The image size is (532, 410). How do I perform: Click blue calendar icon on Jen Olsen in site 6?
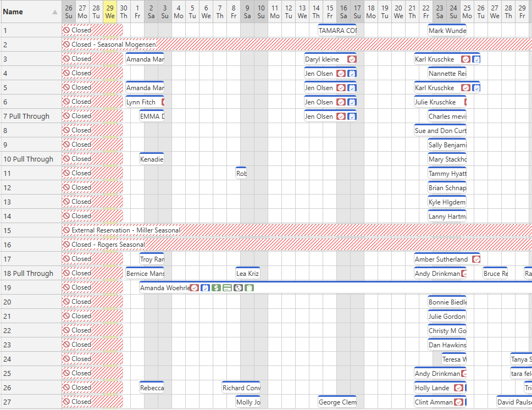tap(352, 102)
